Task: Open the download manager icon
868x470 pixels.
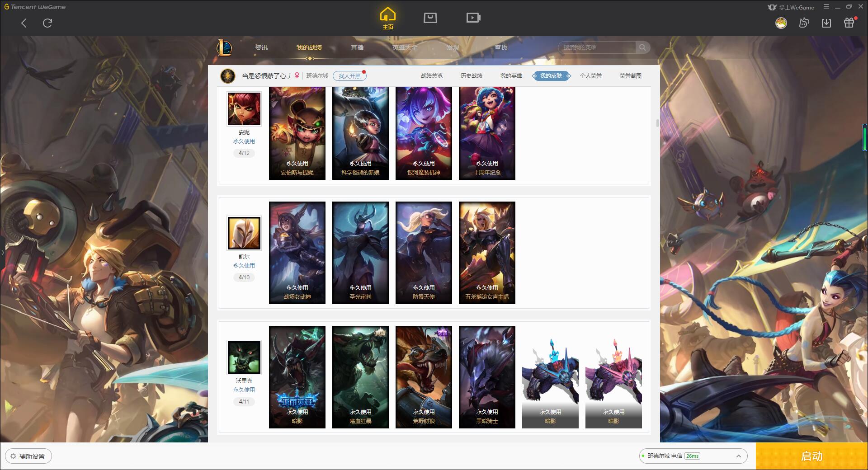Action: tap(826, 23)
